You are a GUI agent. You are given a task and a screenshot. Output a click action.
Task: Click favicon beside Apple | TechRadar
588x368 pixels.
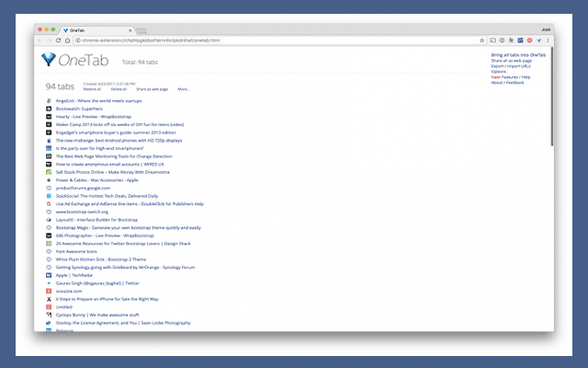49,275
